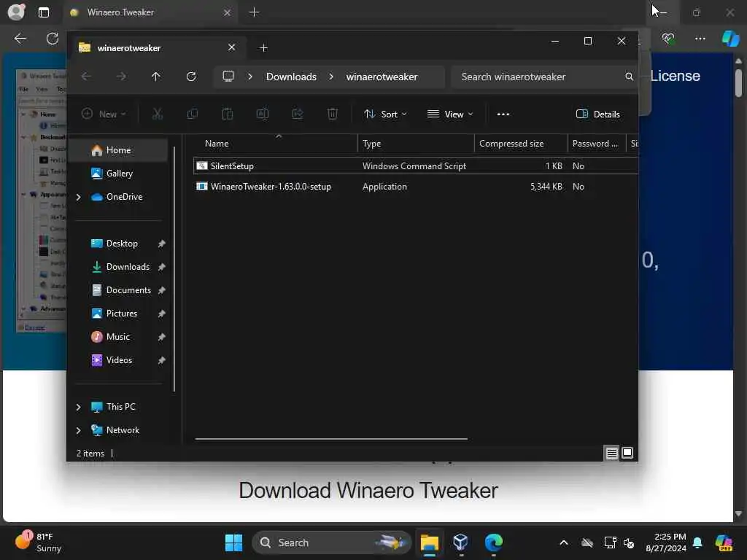Switch to details list view icon

click(x=612, y=453)
